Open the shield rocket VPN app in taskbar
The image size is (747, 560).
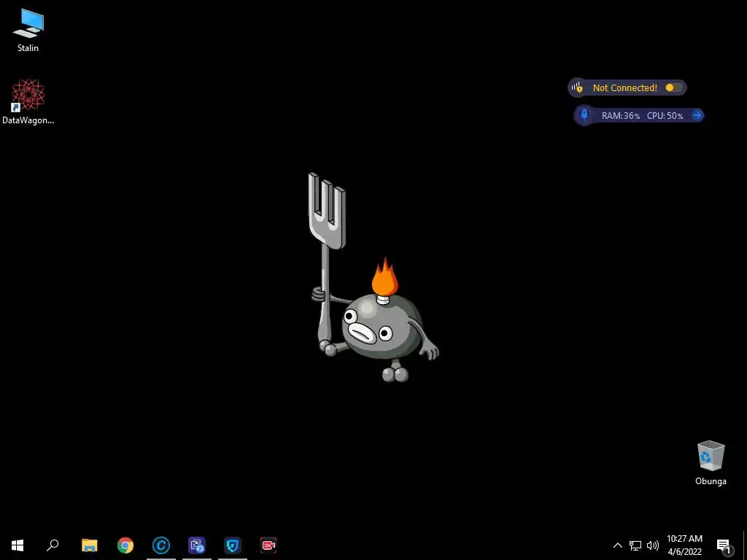[233, 545]
